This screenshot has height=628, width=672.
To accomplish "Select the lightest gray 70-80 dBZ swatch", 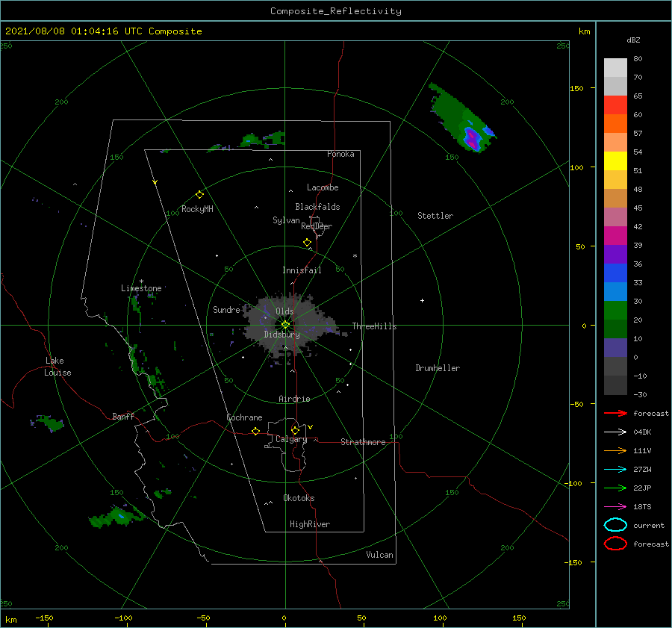I will point(615,68).
